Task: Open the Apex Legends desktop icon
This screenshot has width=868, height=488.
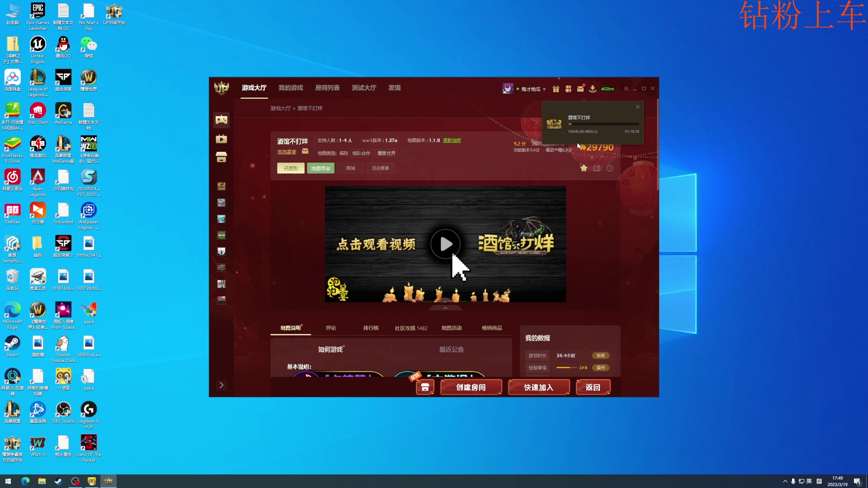Action: coord(38,183)
